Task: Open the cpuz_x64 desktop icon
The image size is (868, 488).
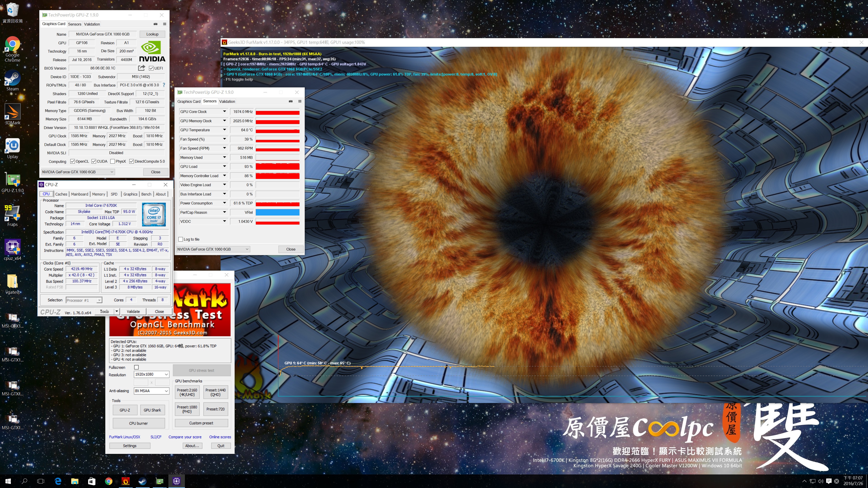Action: pyautogui.click(x=12, y=250)
